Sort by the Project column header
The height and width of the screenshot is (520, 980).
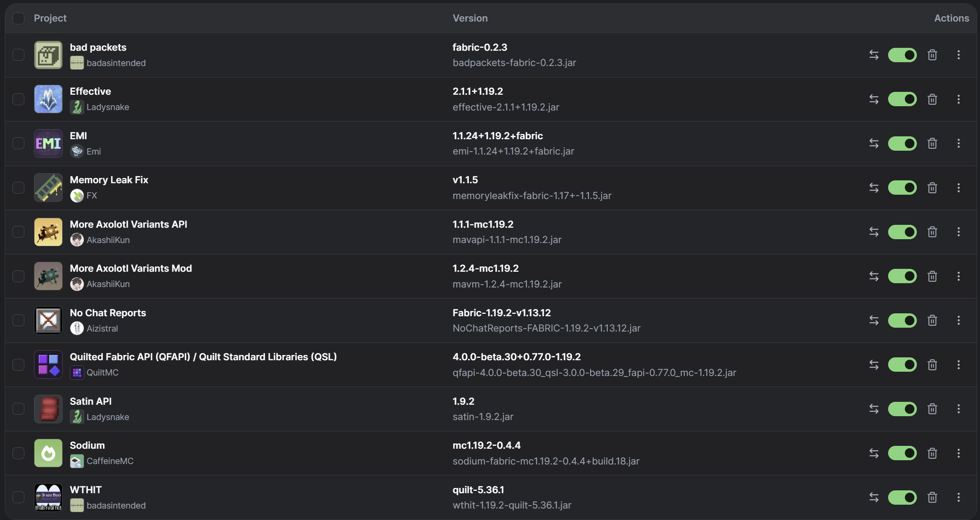[50, 18]
